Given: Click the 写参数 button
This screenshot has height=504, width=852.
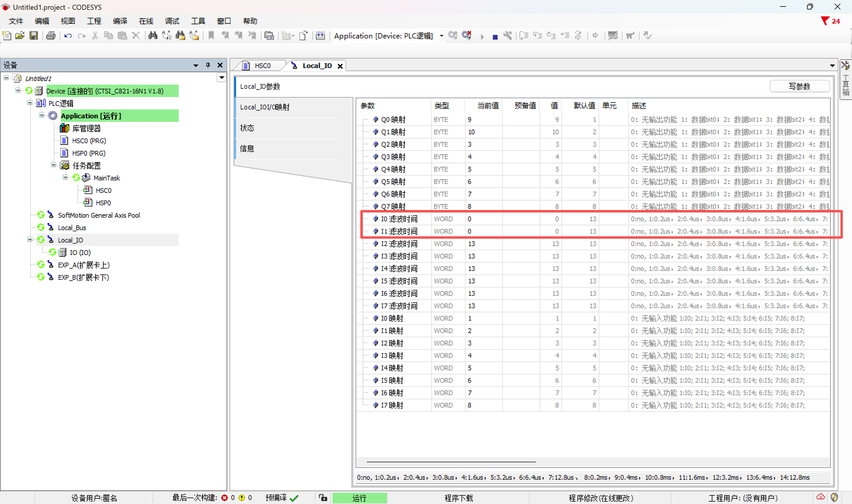Looking at the screenshot, I should point(799,86).
